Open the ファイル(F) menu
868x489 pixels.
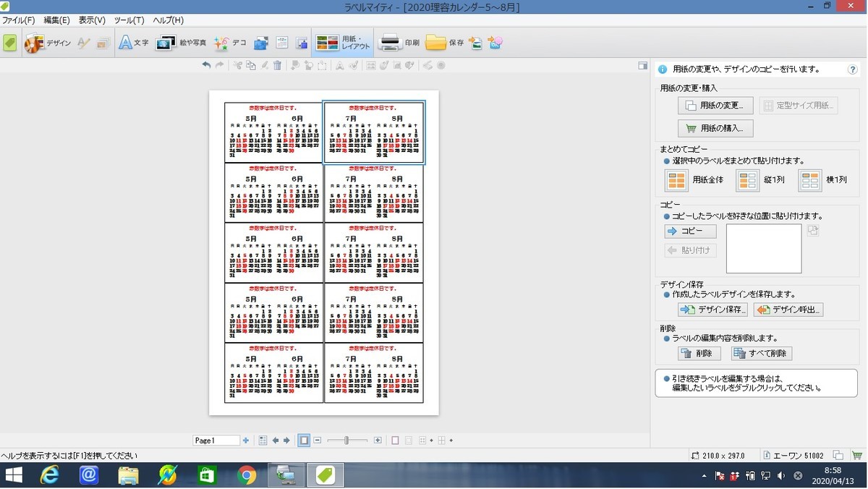click(18, 20)
